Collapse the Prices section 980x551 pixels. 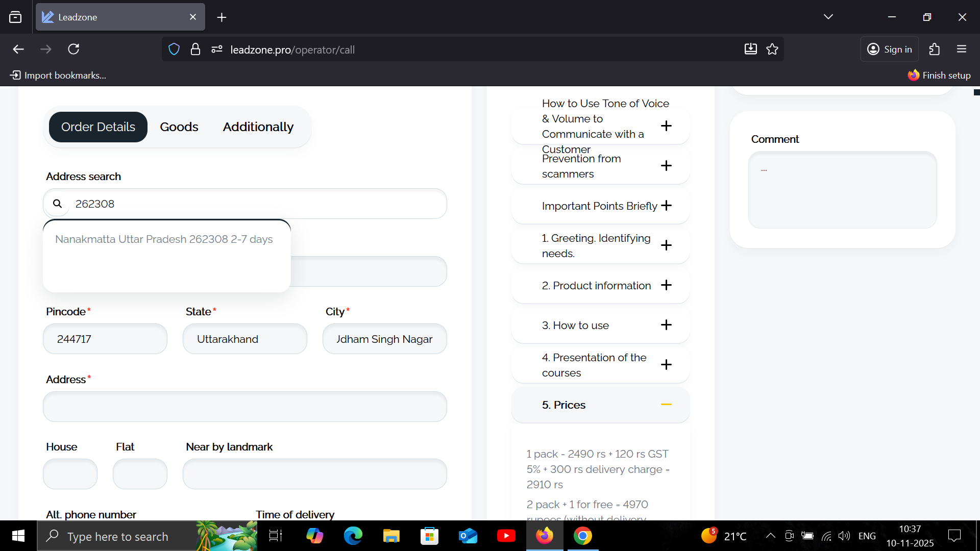[x=666, y=405]
